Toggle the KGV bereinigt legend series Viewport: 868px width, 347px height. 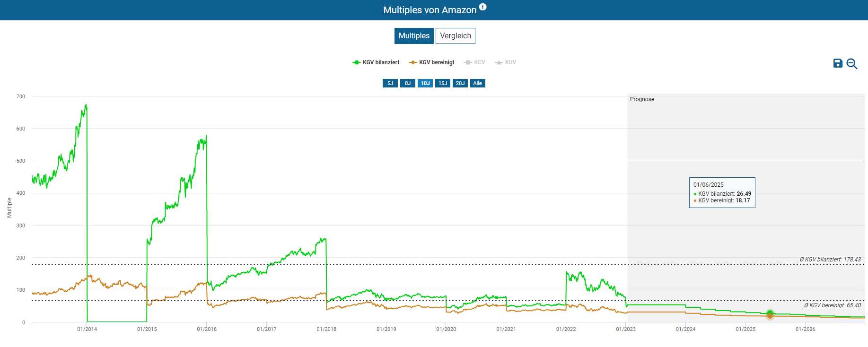(431, 62)
